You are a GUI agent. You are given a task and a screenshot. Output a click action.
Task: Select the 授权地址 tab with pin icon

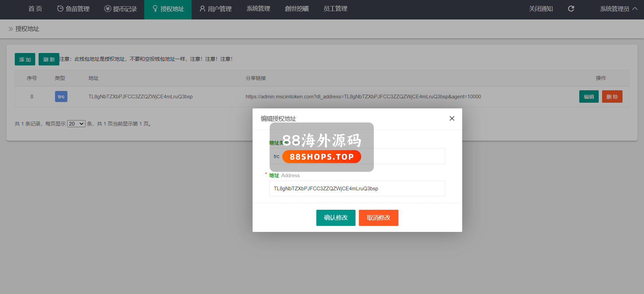point(168,9)
